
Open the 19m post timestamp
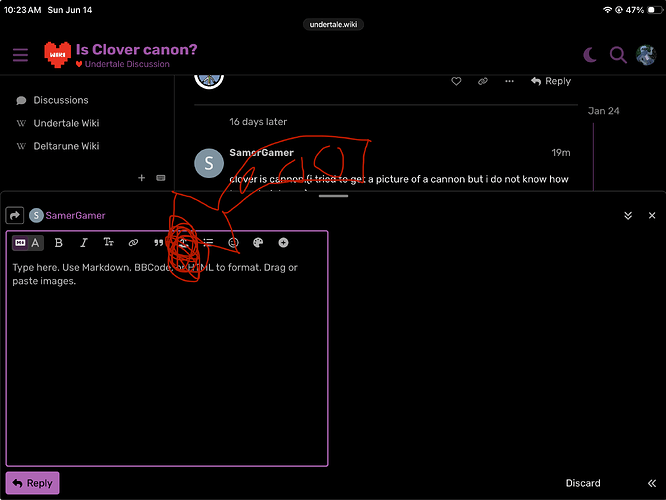point(561,153)
